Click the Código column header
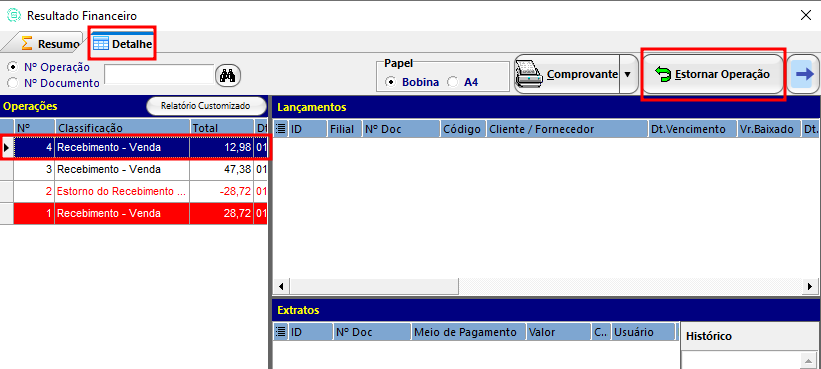Viewport: 821px width, 369px height. 463,129
